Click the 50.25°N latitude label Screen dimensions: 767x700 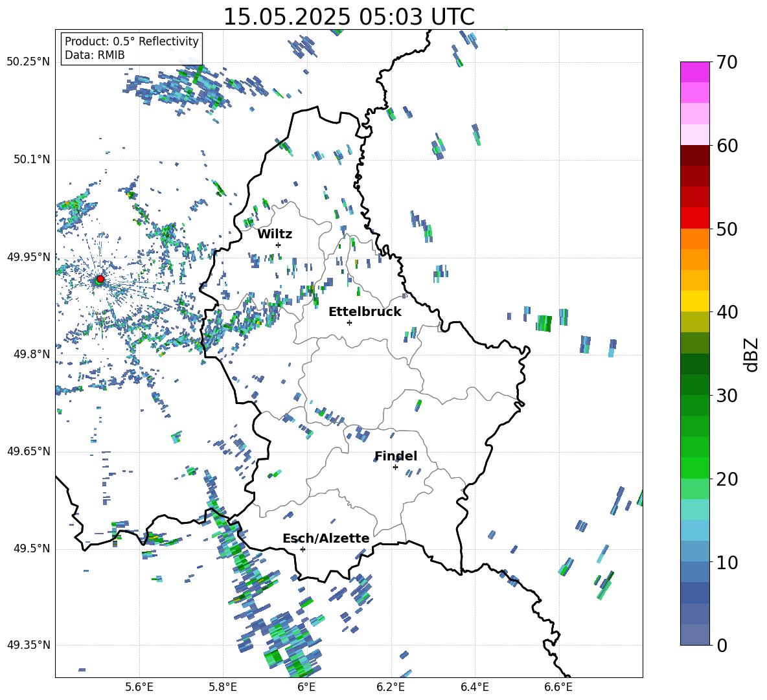tap(29, 62)
